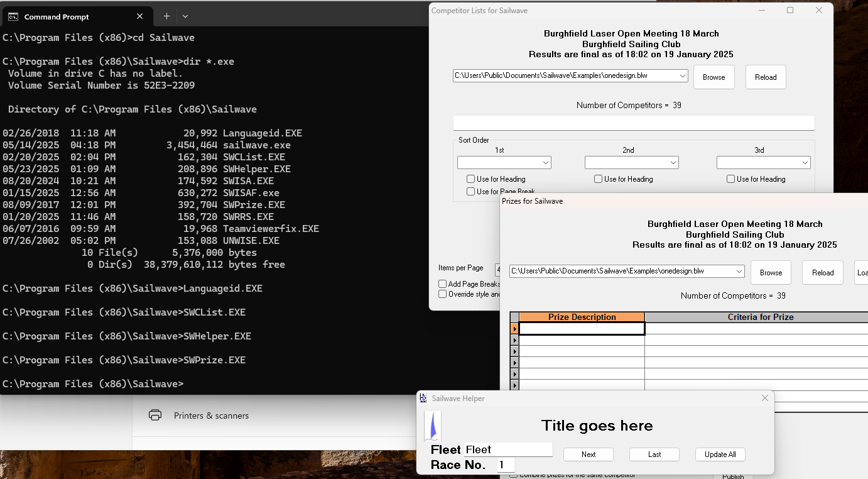Enable Use for Heading under the 2nd sort order

[x=598, y=179]
